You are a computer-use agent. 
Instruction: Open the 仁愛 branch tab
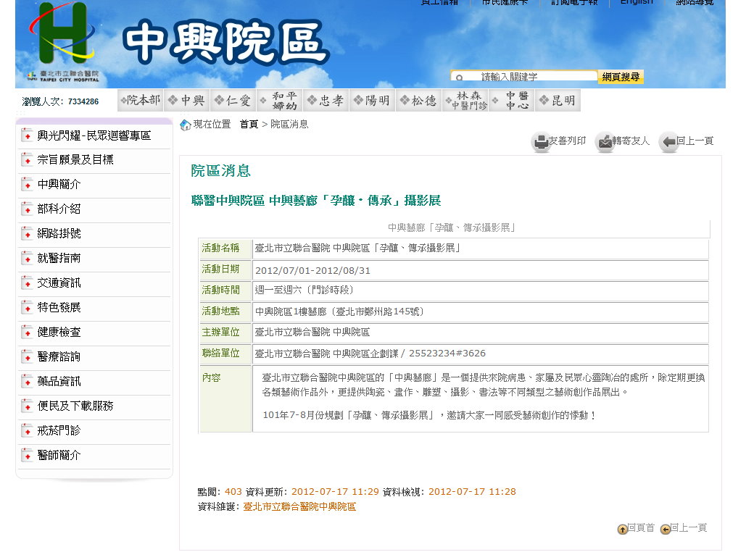[x=233, y=101]
